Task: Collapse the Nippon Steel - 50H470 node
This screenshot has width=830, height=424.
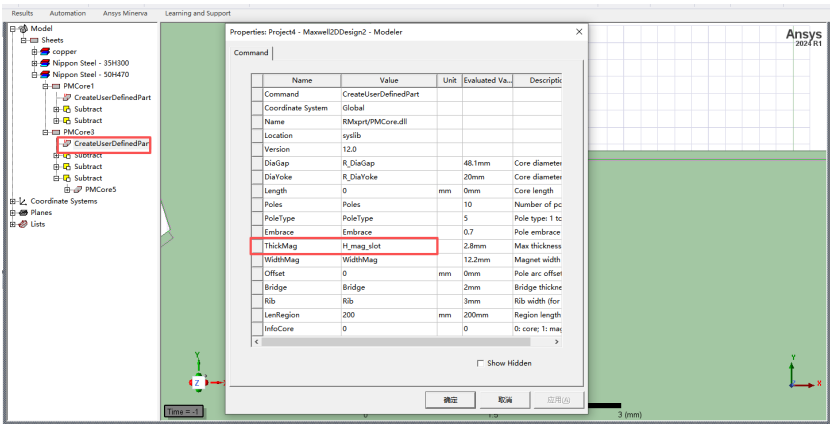Action: 35,75
